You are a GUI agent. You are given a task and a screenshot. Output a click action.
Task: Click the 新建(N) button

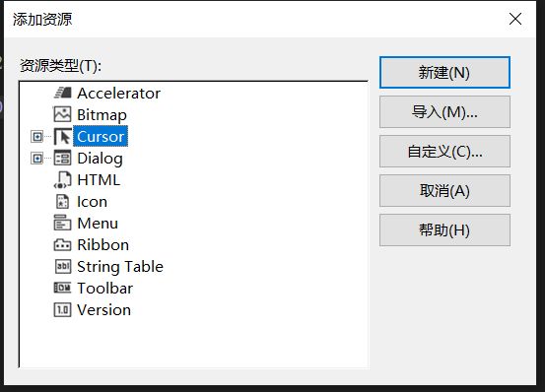click(x=444, y=72)
